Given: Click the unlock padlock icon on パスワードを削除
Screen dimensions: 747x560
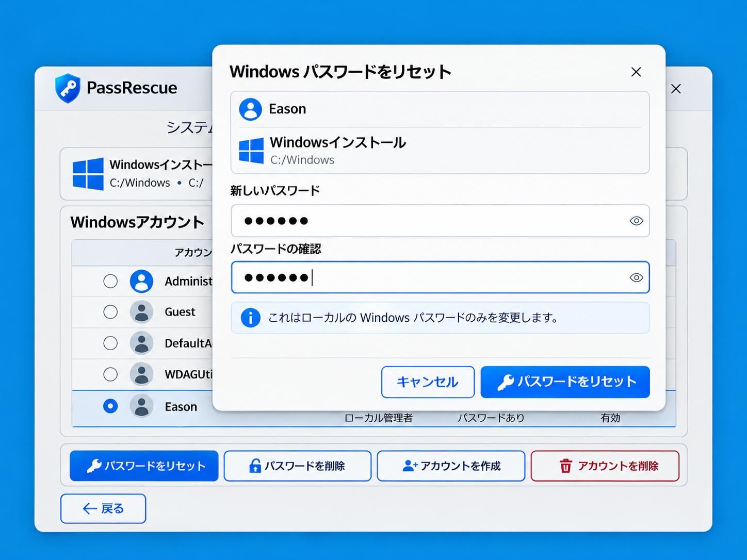Looking at the screenshot, I should (x=255, y=466).
